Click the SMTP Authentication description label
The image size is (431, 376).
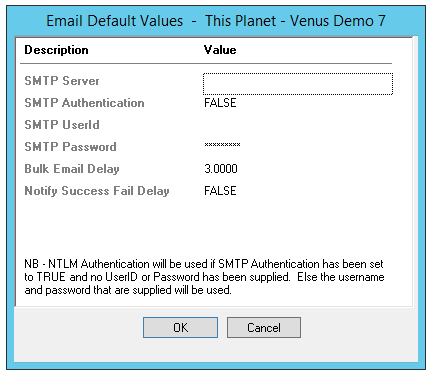pos(84,103)
